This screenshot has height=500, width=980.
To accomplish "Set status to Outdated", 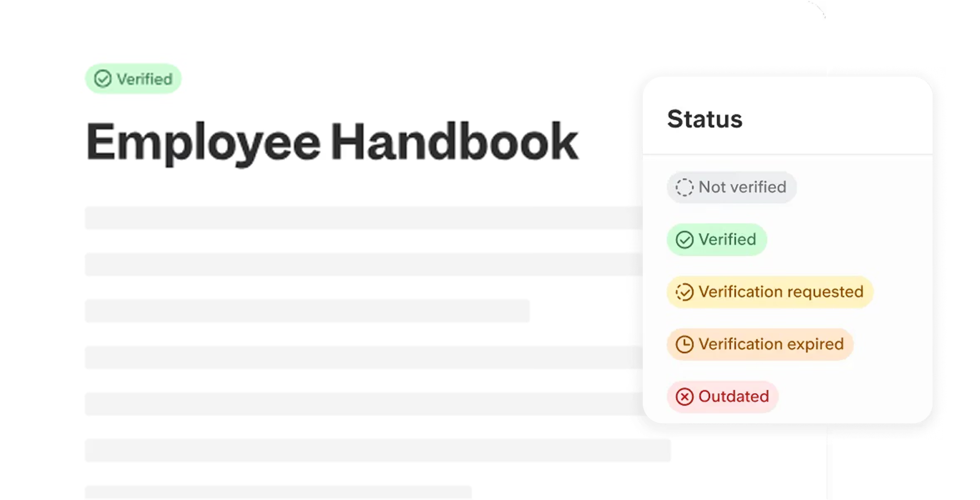I will pyautogui.click(x=722, y=397).
